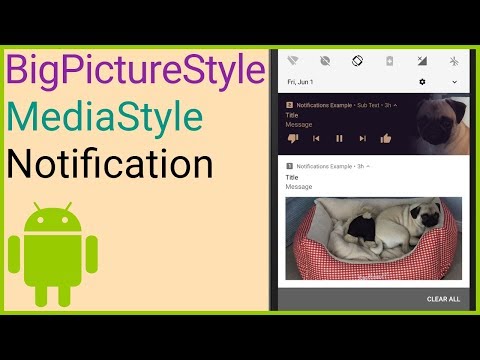Toggle the mobile data quick setting
480x360 pixels.
(422, 61)
